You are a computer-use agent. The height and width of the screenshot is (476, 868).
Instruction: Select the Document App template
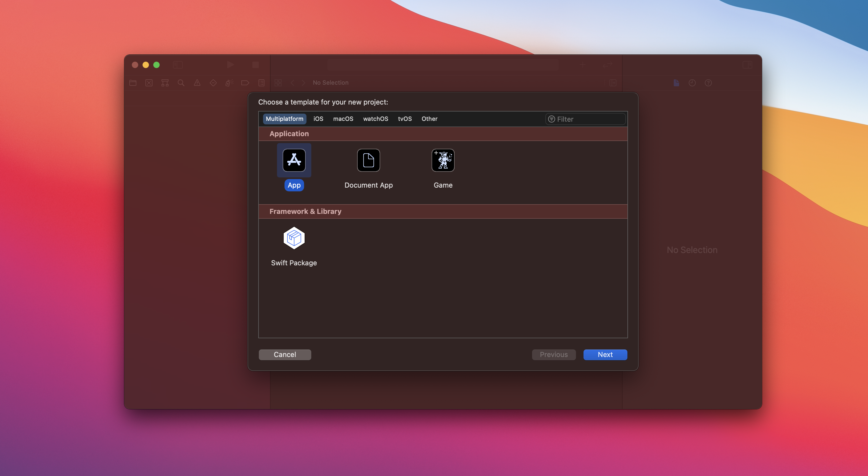(x=368, y=161)
